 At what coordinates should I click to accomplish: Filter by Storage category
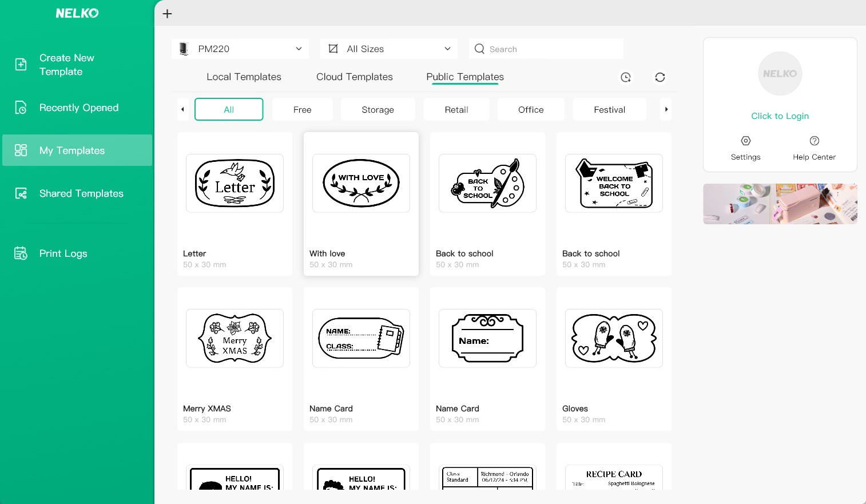pyautogui.click(x=378, y=109)
